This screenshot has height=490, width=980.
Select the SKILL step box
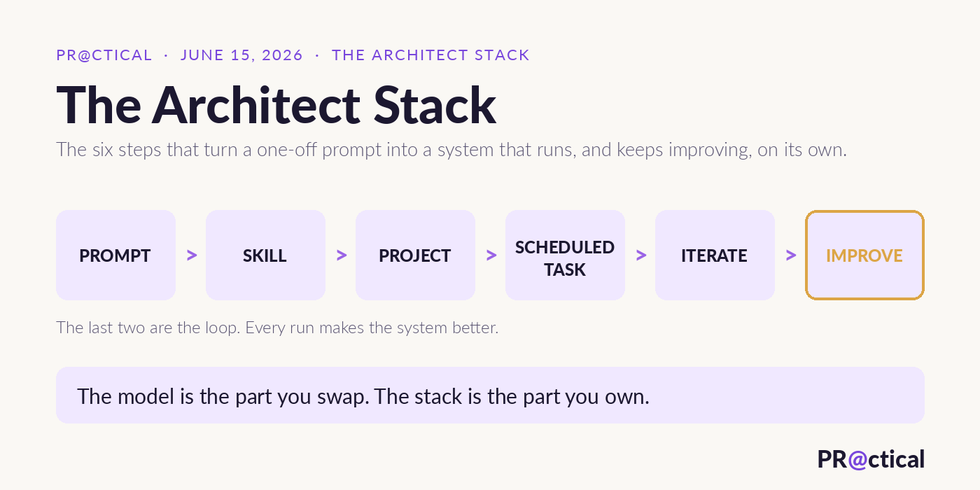tap(265, 255)
